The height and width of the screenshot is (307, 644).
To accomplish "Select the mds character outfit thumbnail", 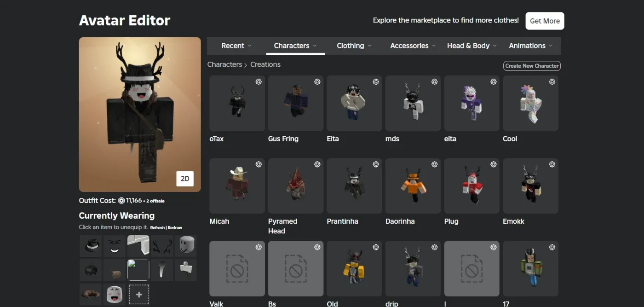I will 413,104.
